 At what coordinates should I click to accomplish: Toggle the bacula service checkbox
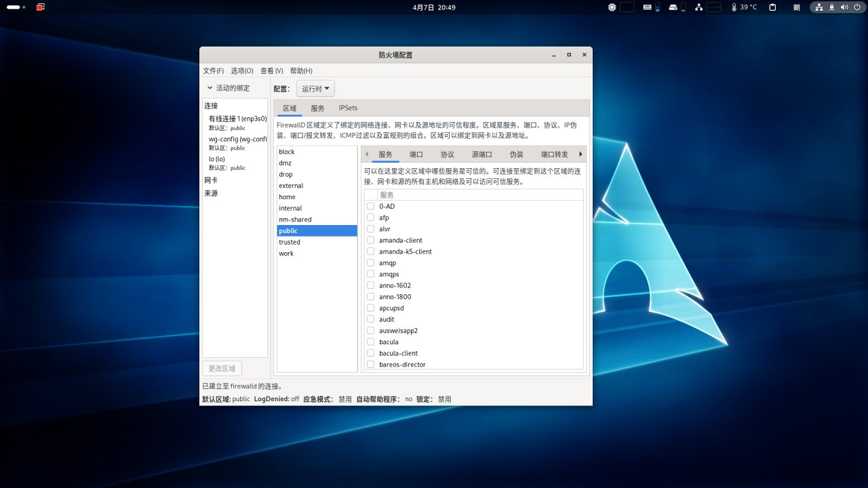(370, 342)
